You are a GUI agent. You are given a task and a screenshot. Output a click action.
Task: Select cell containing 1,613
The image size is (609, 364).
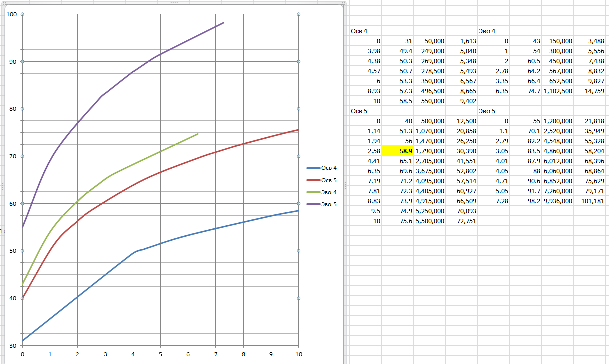(x=461, y=41)
